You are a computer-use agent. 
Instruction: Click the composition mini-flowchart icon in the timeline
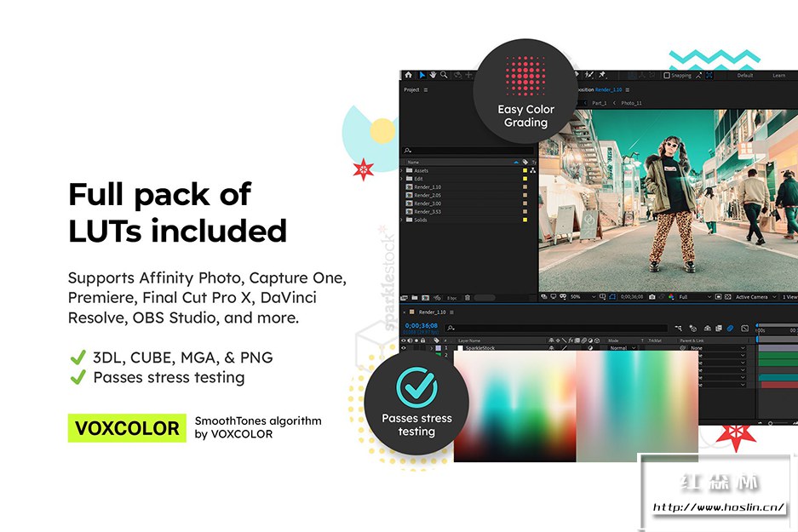click(678, 329)
